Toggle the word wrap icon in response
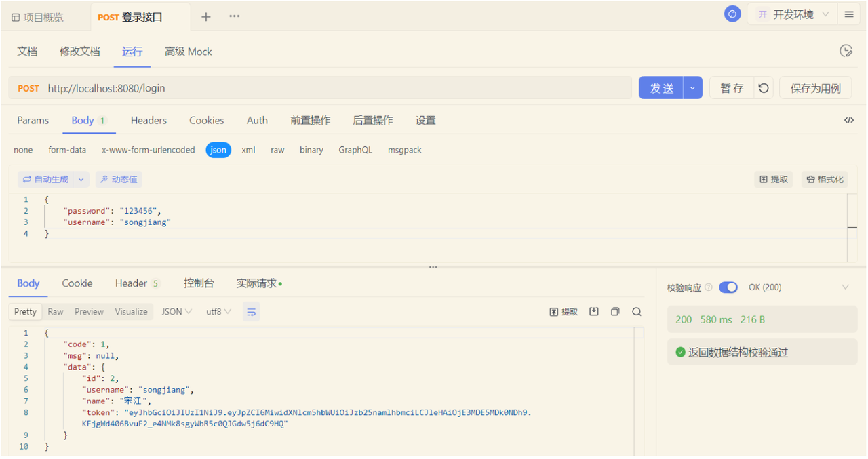This screenshot has height=459, width=868. [x=252, y=312]
